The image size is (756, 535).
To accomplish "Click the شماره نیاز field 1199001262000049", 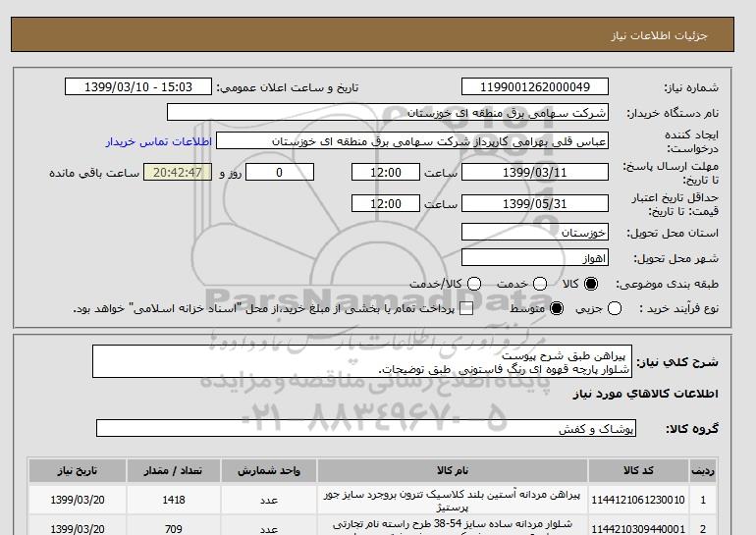I will point(535,86).
